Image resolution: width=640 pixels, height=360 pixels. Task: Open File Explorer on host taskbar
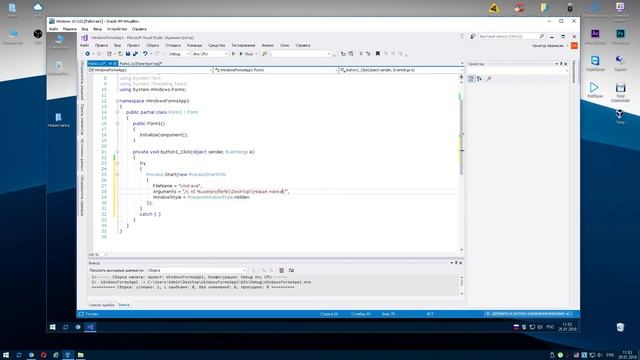pos(81,355)
